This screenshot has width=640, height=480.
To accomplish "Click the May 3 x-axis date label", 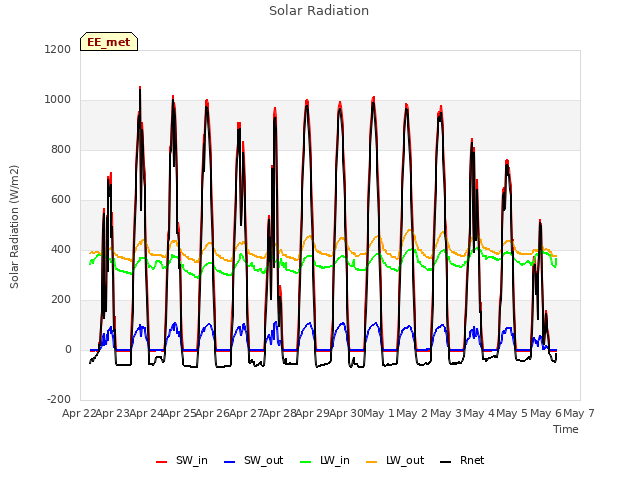I will point(446,413).
